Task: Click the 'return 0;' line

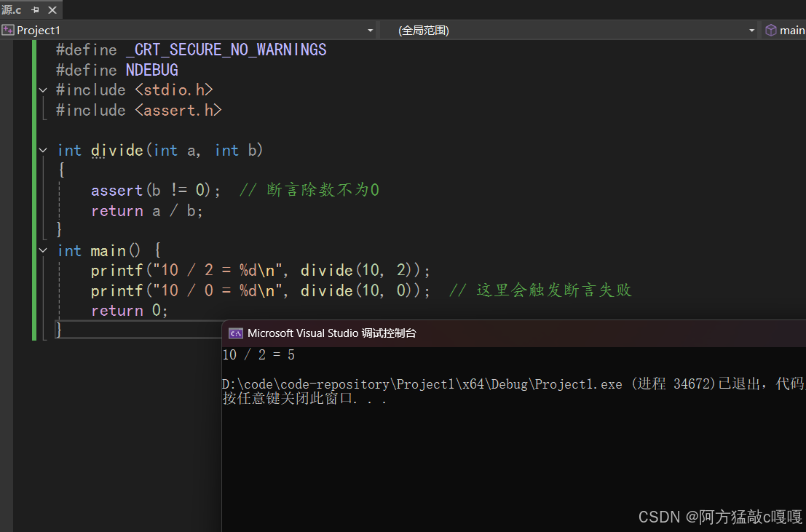Action: click(130, 311)
